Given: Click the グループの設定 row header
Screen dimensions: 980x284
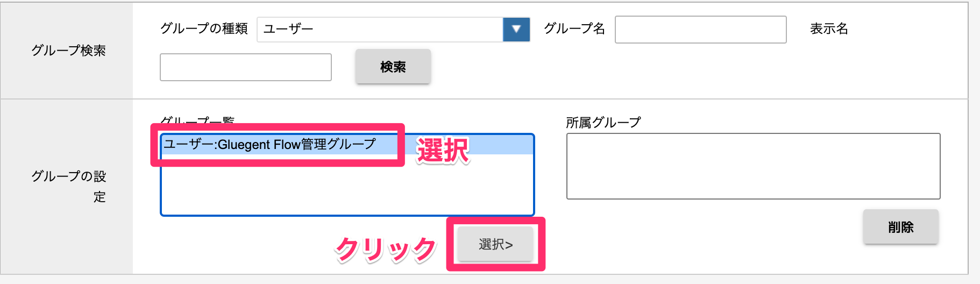Looking at the screenshot, I should (x=68, y=186).
